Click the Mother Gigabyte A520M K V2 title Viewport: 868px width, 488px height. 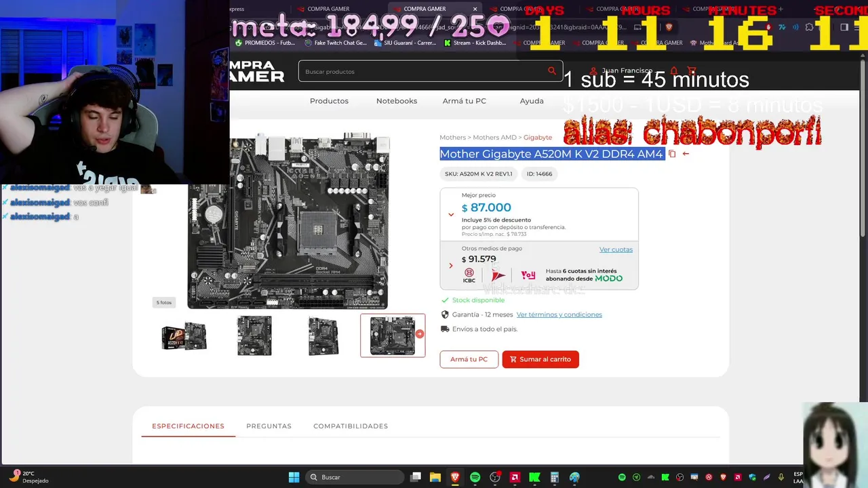pyautogui.click(x=551, y=154)
